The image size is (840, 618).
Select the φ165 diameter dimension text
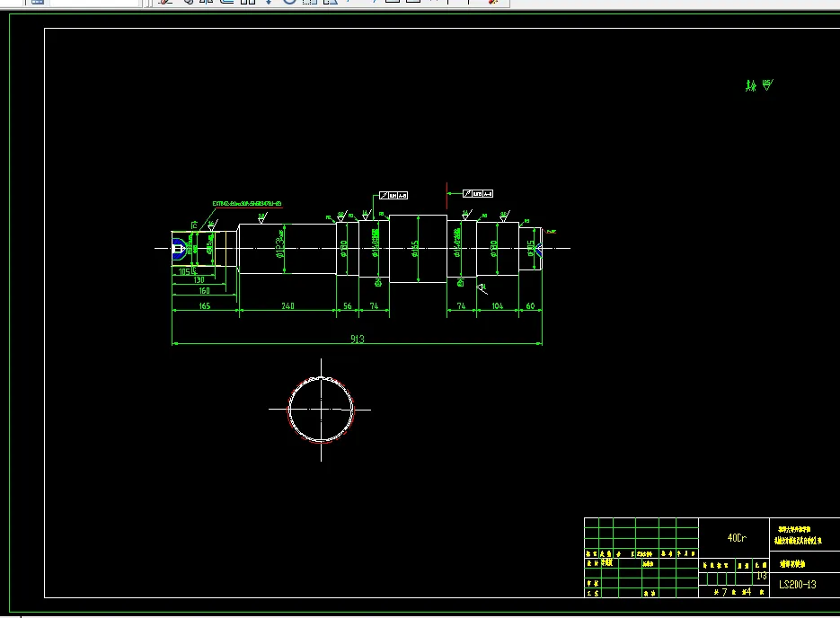point(415,249)
